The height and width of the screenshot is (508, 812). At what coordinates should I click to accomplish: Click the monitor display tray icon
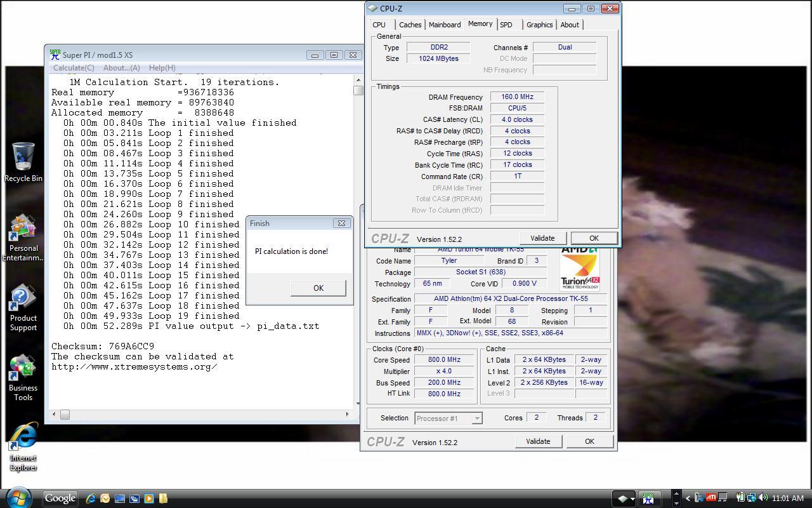click(723, 498)
